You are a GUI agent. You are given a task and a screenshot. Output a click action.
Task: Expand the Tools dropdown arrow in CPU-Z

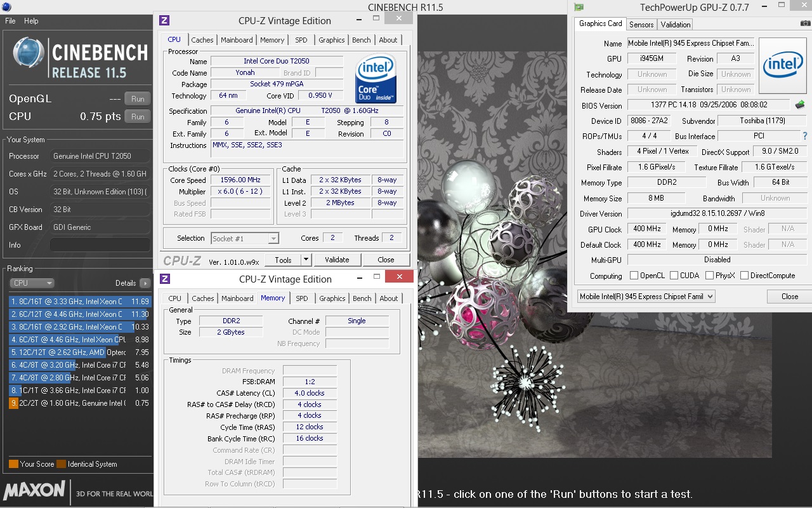point(306,260)
